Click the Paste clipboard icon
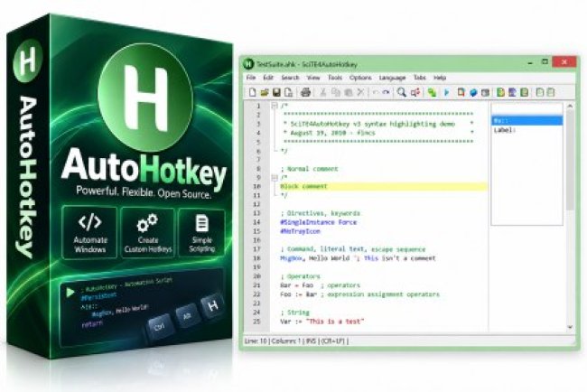The width and height of the screenshot is (587, 392). [x=349, y=92]
